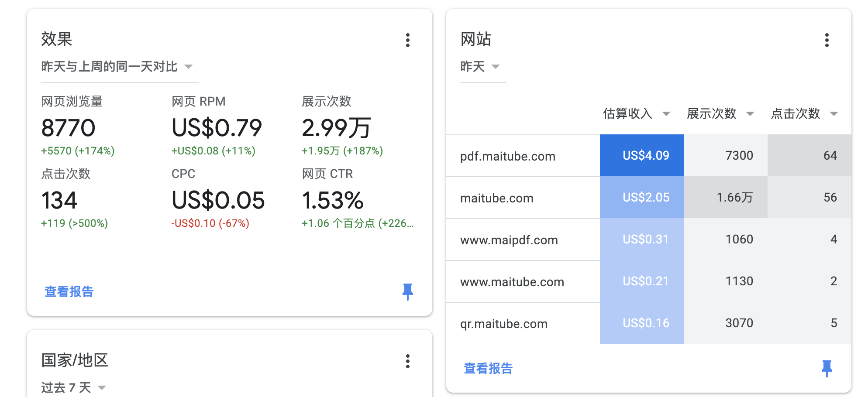Click the US$4.09 estimated revenue cell
The height and width of the screenshot is (397, 868).
click(x=642, y=155)
